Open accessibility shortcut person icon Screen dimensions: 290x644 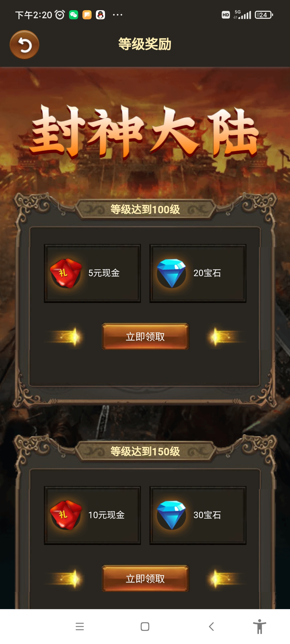259,627
